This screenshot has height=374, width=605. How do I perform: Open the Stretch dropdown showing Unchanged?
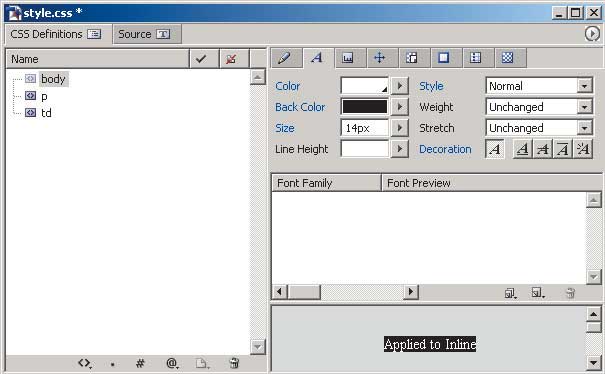click(x=539, y=128)
